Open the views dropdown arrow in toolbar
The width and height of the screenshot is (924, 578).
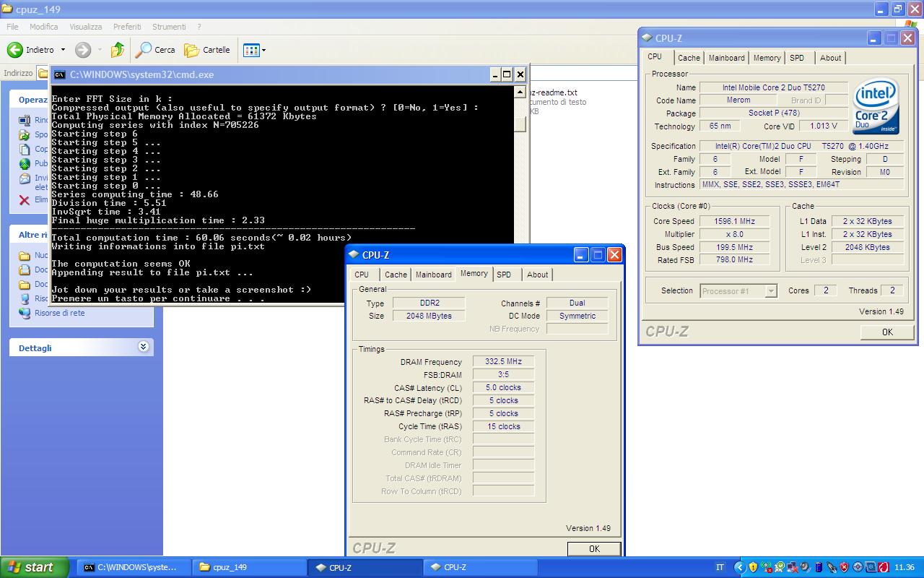click(263, 50)
